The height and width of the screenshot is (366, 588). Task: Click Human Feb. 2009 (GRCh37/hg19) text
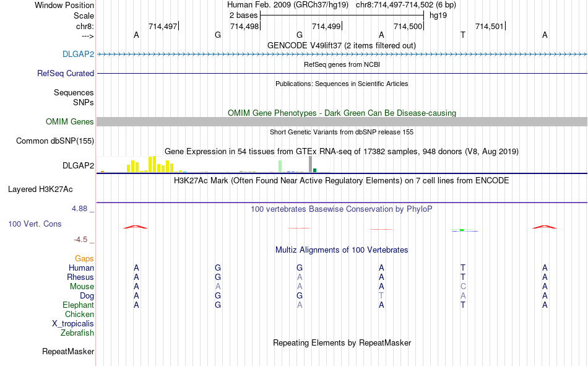[288, 5]
